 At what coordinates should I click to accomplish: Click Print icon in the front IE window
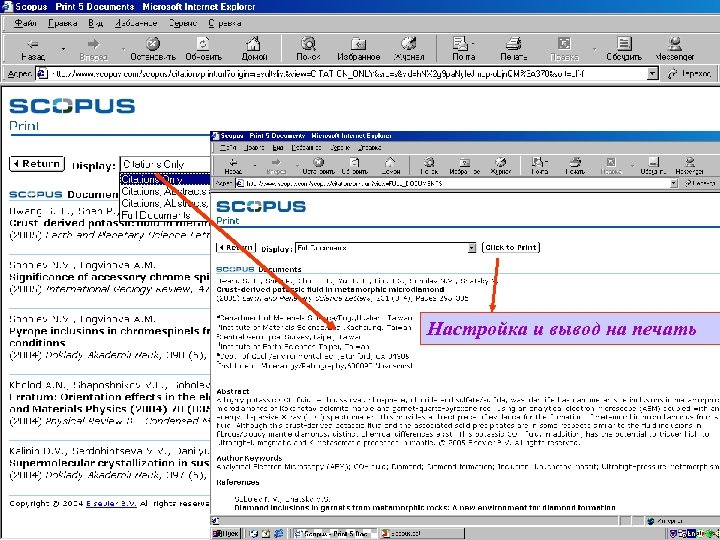(x=575, y=166)
